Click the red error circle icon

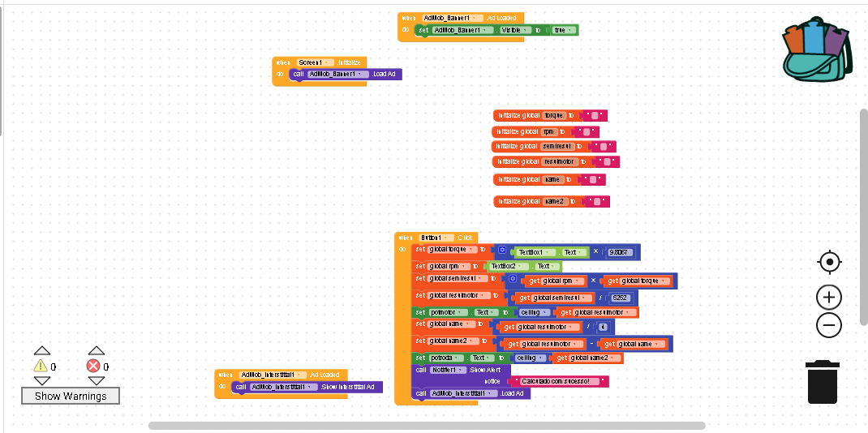click(93, 366)
